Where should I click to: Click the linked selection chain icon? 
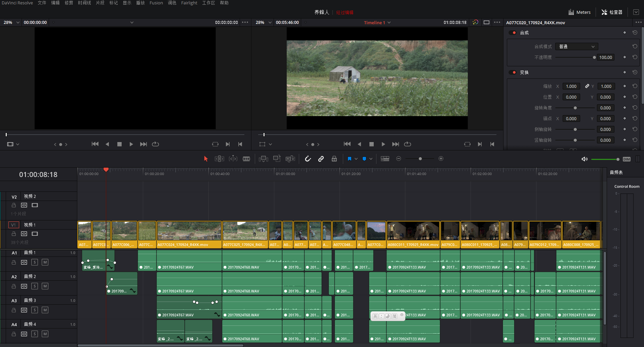point(321,159)
